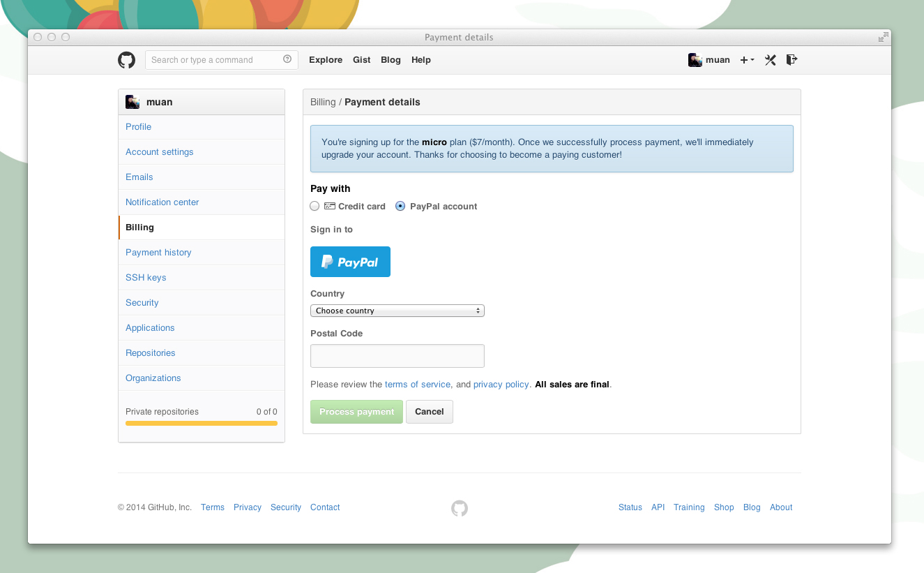Select the PayPal account payment option
The height and width of the screenshot is (573, 924).
[x=400, y=206]
